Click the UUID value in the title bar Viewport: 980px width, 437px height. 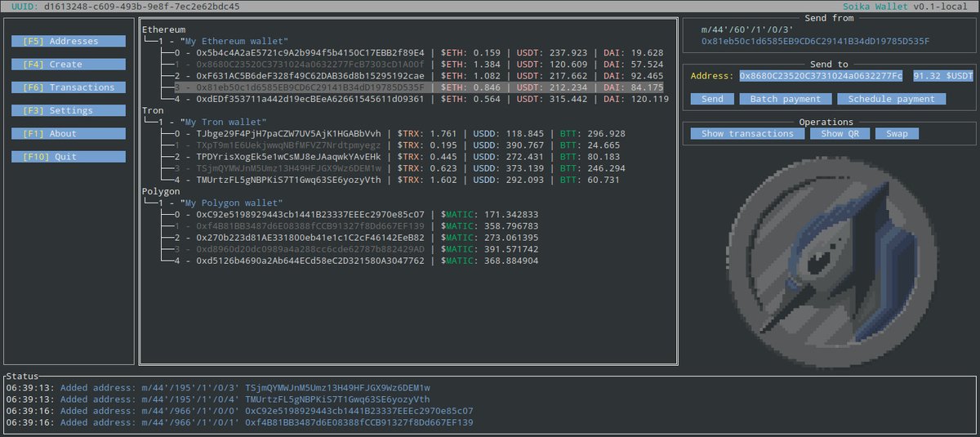click(x=141, y=6)
